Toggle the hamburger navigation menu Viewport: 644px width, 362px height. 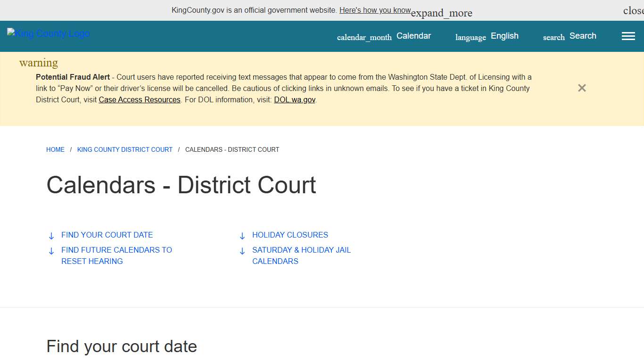click(628, 36)
